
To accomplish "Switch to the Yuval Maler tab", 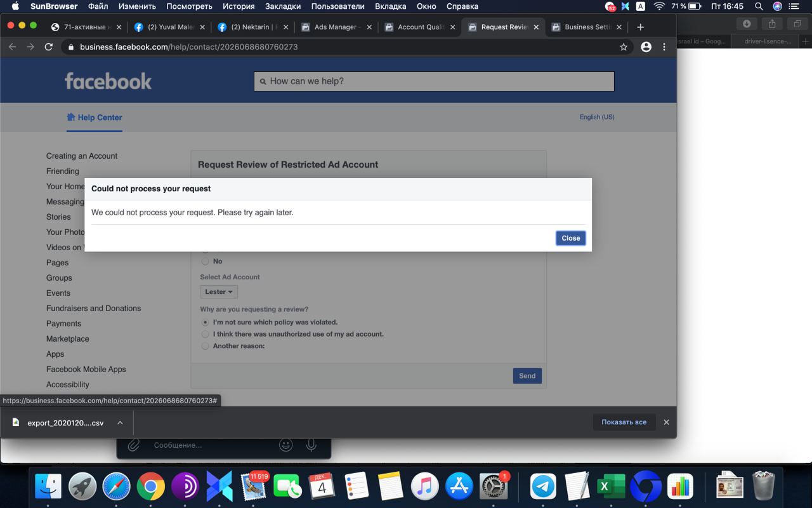I will pos(168,27).
